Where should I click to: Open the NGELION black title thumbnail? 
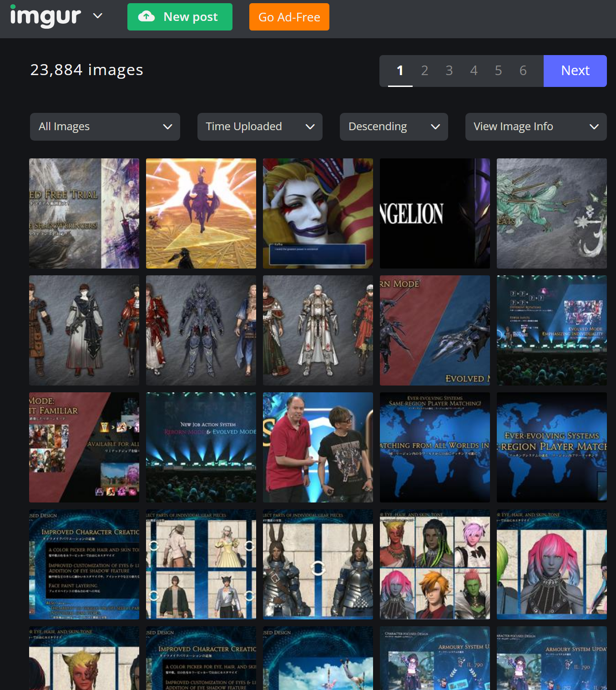click(435, 213)
